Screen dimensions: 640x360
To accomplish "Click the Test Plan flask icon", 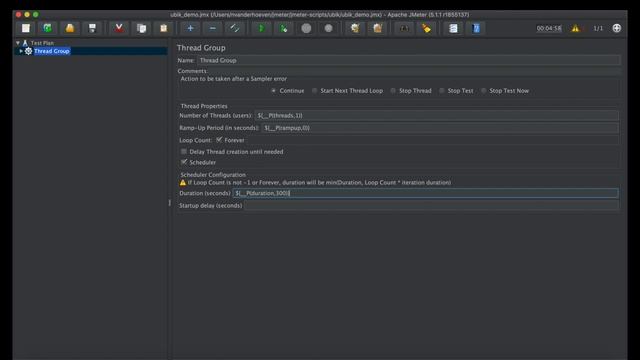I will (25, 42).
